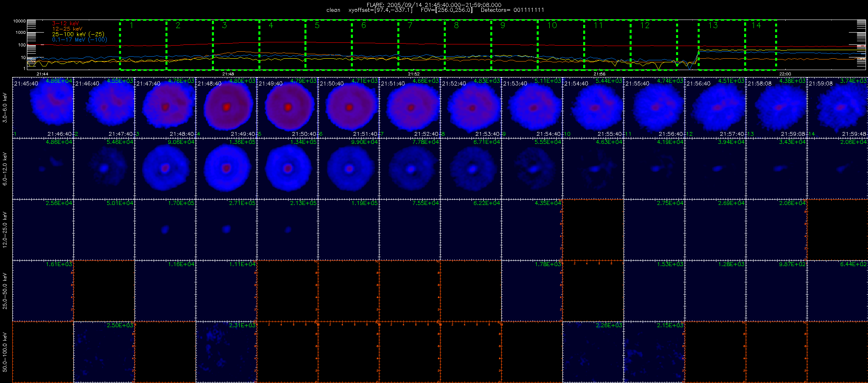Click the "25.0-50.0 keV" row label

5,291
